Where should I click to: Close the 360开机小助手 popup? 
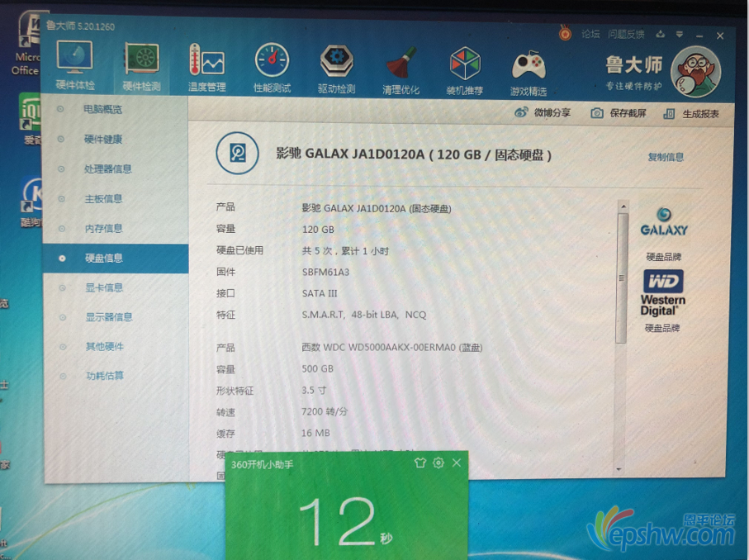point(457,463)
